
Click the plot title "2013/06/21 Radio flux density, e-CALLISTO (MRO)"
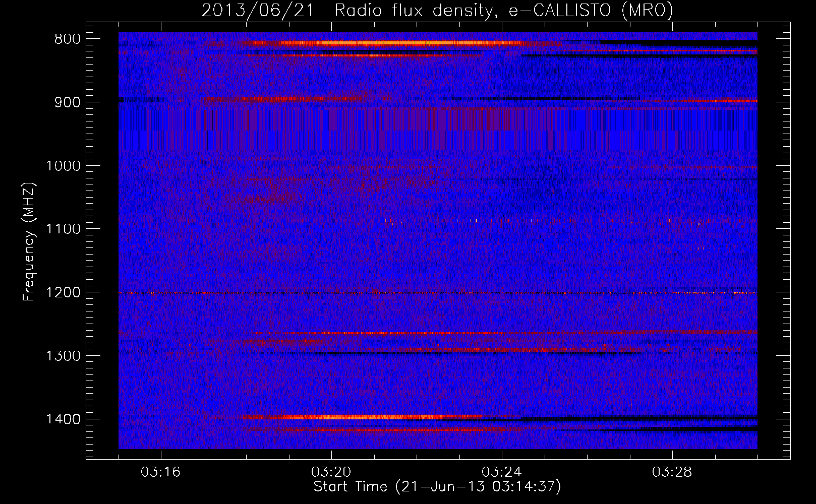437,10
